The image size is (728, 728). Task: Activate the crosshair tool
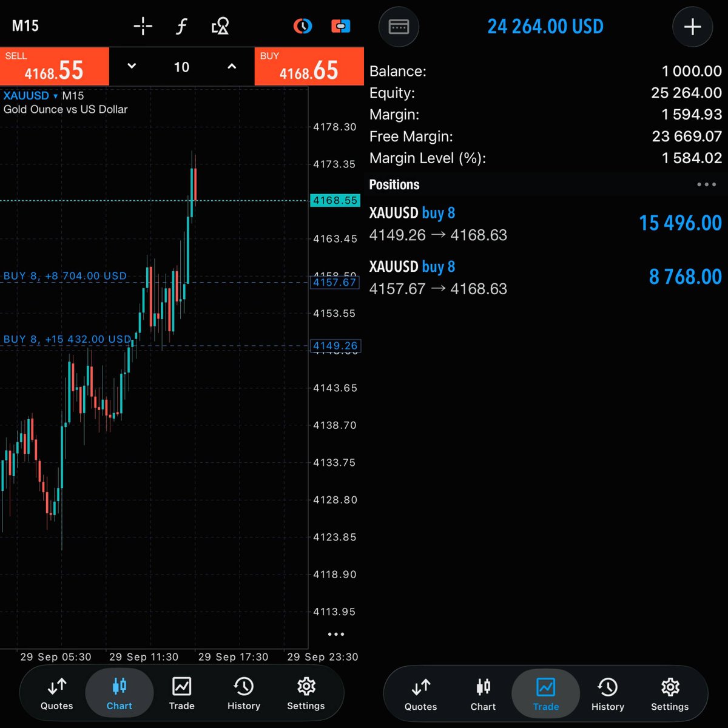click(143, 26)
